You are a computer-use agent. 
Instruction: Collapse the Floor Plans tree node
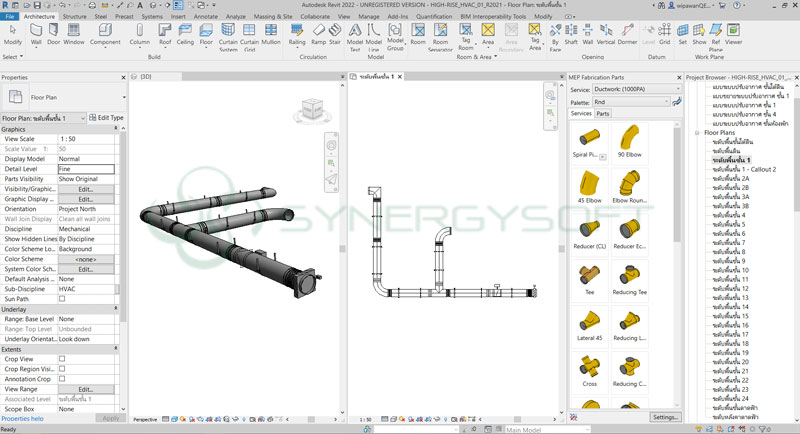tap(697, 132)
